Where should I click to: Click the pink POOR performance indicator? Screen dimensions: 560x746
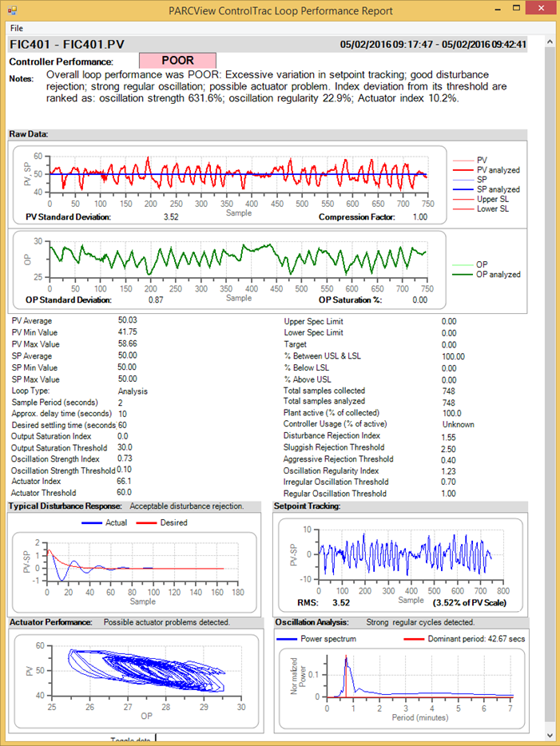click(177, 61)
